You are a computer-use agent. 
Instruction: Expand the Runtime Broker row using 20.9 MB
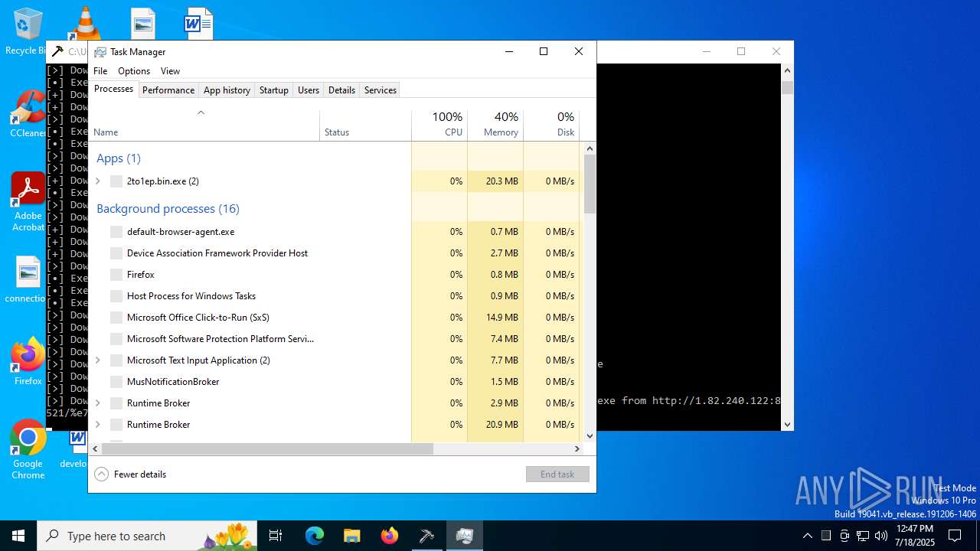click(x=97, y=425)
